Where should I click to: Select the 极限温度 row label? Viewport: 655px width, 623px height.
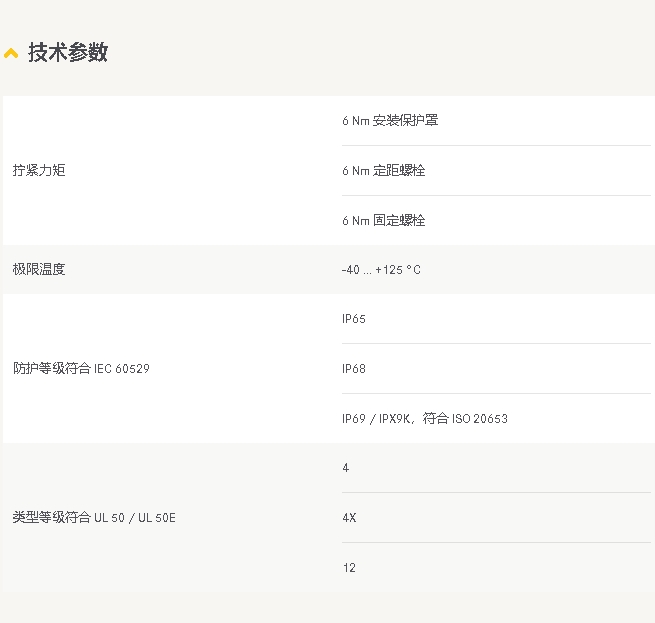(39, 270)
